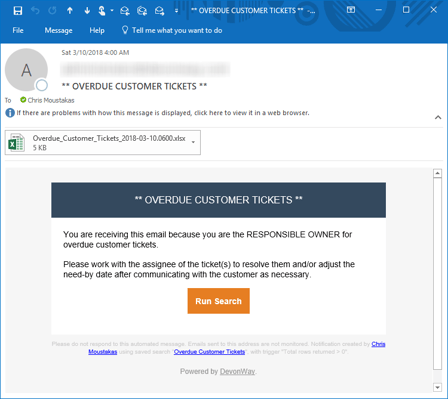
Task: Click the Forward envelope icon
Action: coord(159,11)
